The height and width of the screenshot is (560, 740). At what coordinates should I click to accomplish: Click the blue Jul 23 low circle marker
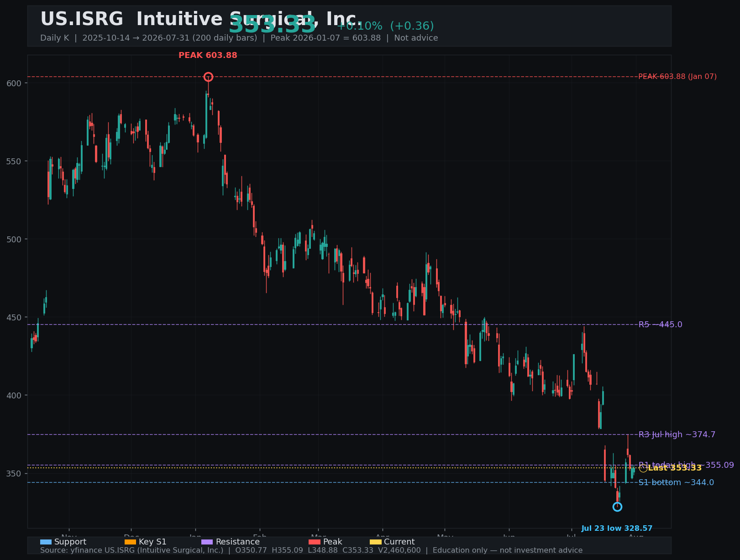click(x=617, y=507)
